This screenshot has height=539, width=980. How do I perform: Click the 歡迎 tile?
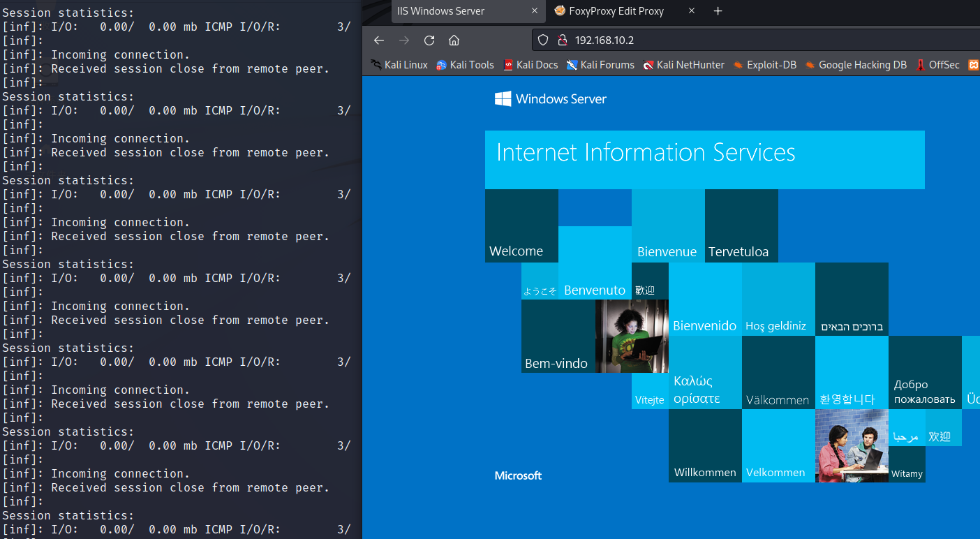coord(650,281)
